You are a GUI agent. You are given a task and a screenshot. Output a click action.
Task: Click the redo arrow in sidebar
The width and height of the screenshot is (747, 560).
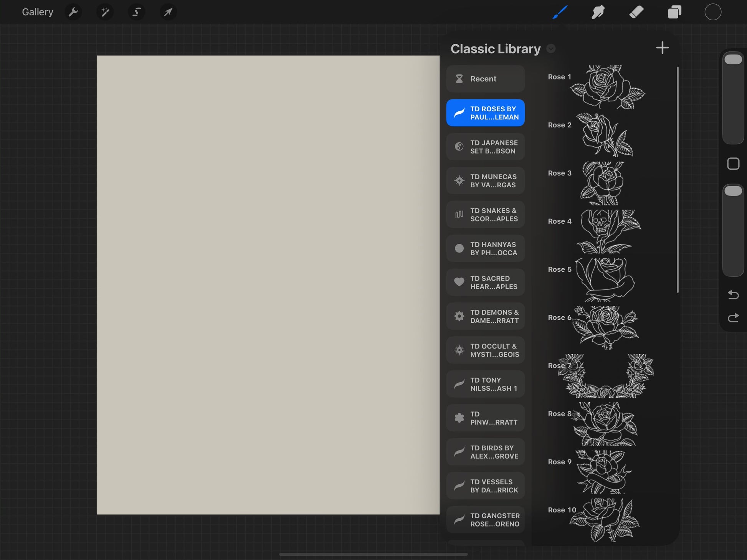coord(733,318)
